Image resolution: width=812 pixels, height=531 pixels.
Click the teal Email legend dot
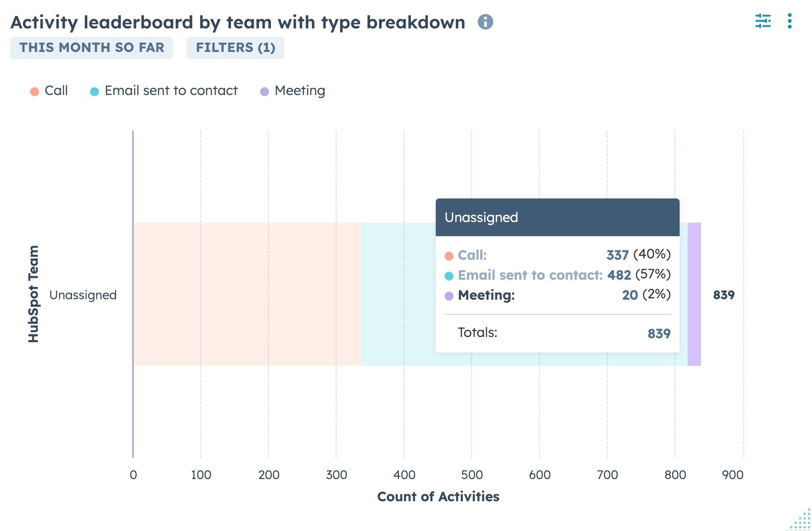(x=95, y=91)
